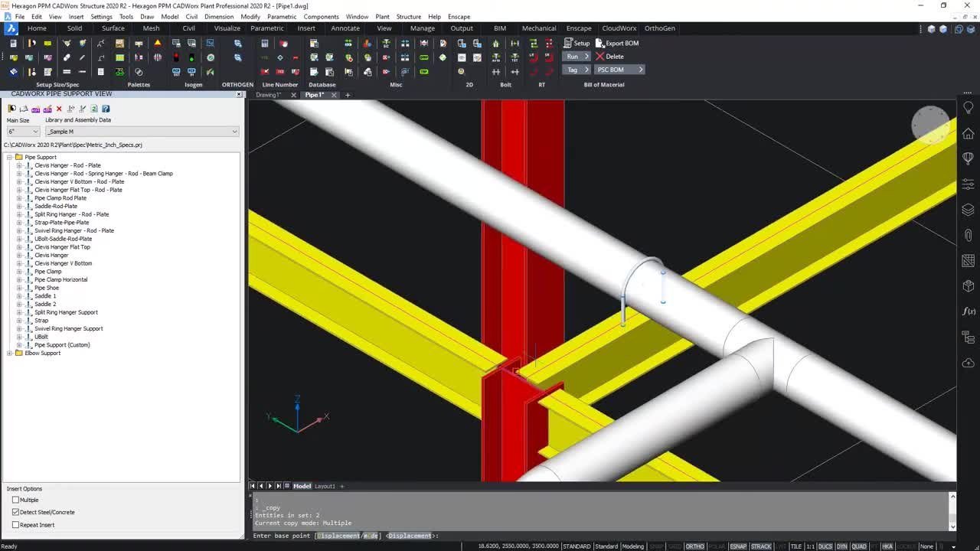This screenshot has height=551, width=980.
Task: Select the Pipe Support (Custom) tree item
Action: 62,345
